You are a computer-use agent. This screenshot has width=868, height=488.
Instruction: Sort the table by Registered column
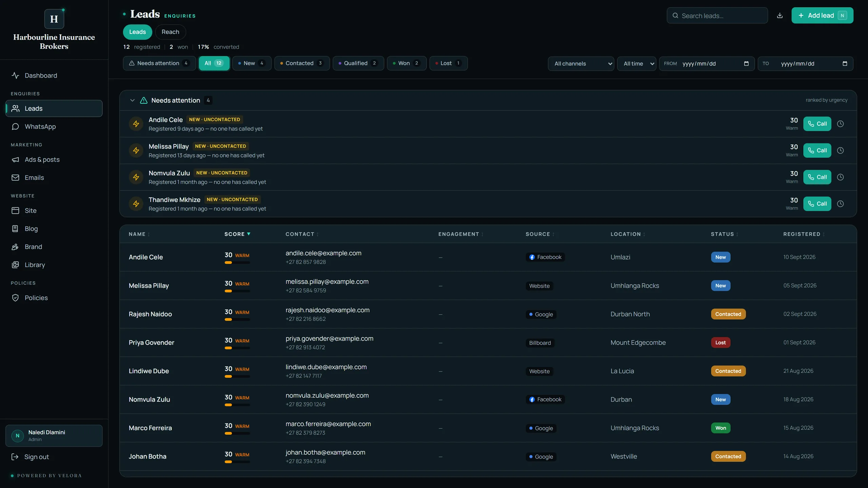point(804,234)
